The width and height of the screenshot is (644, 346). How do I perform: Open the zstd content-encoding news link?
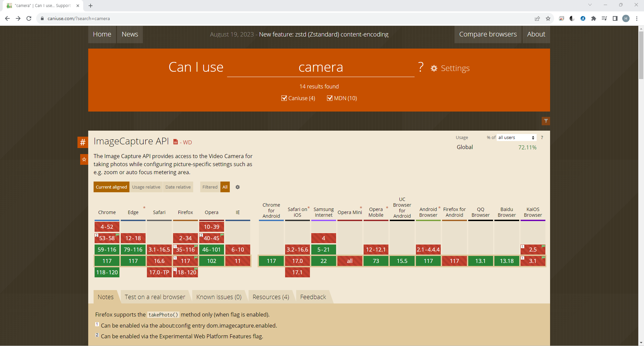tap(324, 34)
